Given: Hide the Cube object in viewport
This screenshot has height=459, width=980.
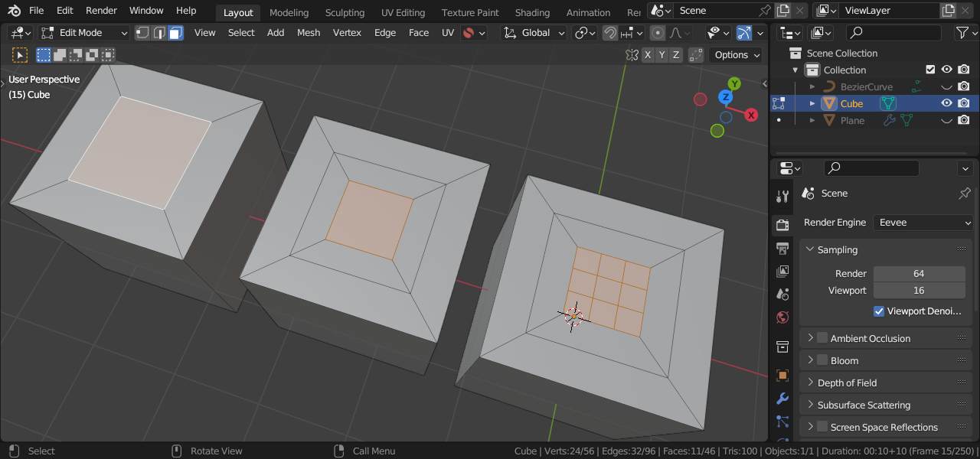Looking at the screenshot, I should tap(947, 103).
